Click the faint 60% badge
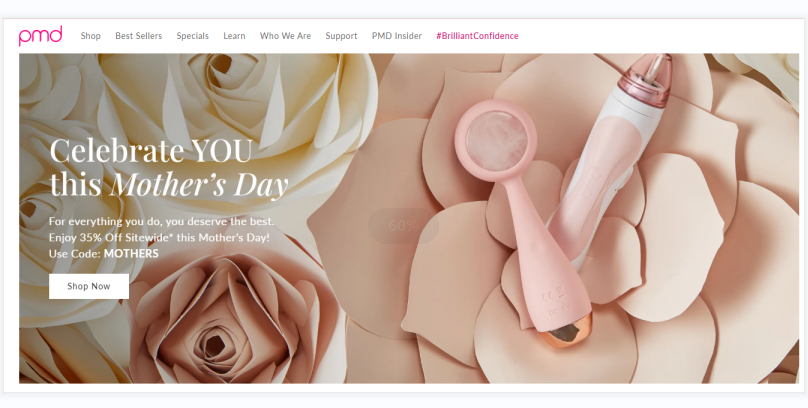 (403, 226)
